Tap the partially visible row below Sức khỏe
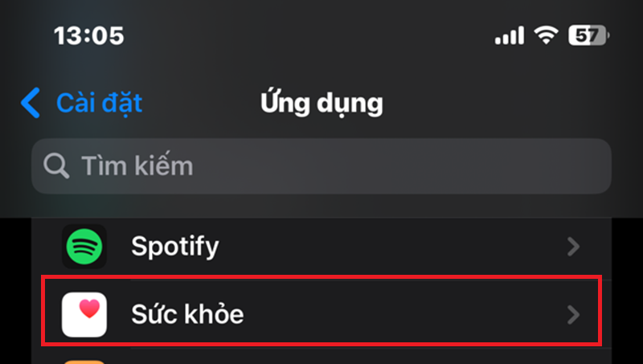This screenshot has width=643, height=364. [321, 359]
